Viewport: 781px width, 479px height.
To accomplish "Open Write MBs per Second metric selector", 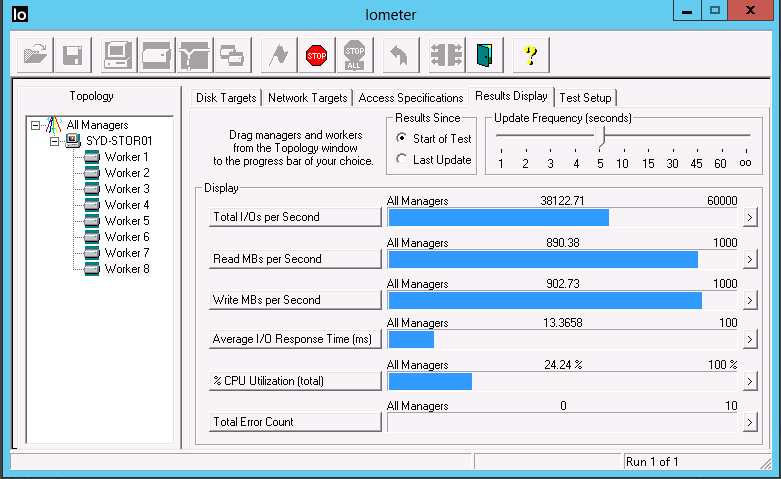I will 295,300.
